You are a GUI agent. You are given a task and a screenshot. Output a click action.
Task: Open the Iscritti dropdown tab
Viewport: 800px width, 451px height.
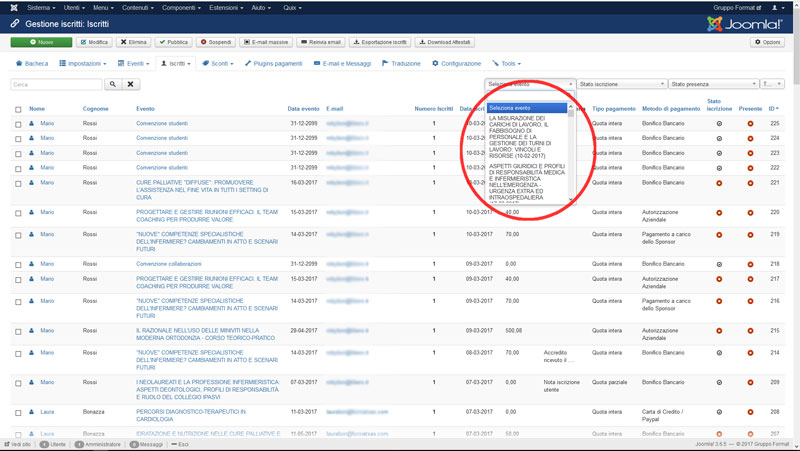(x=176, y=63)
